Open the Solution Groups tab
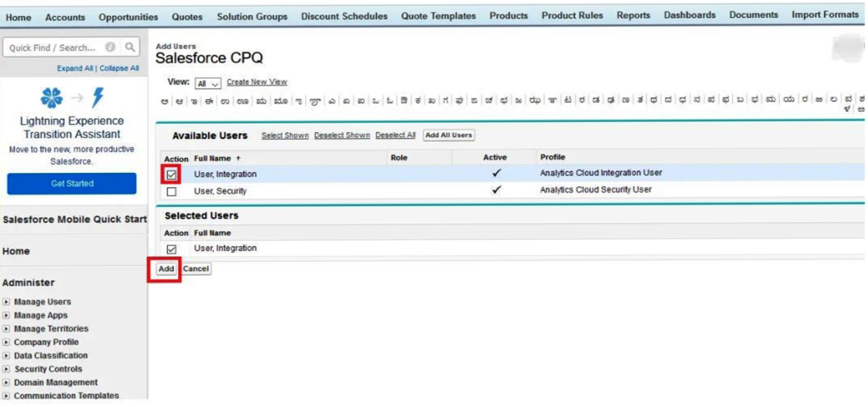This screenshot has width=868, height=407. [x=252, y=17]
